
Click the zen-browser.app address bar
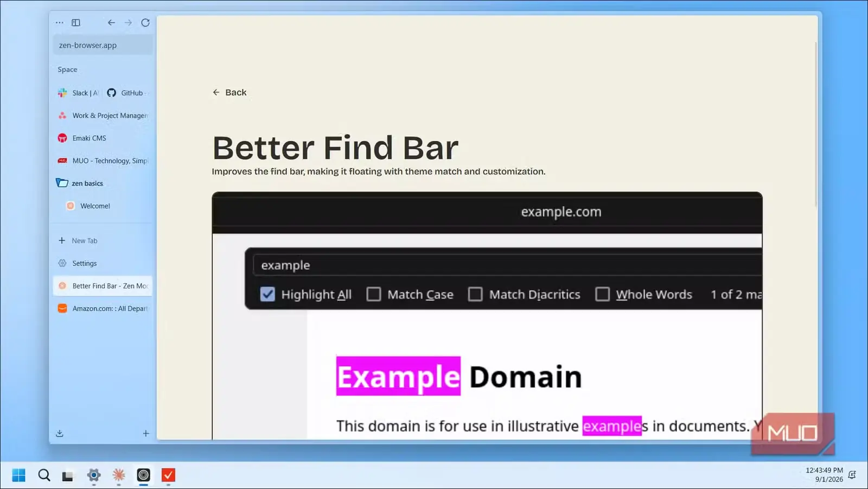pyautogui.click(x=103, y=45)
